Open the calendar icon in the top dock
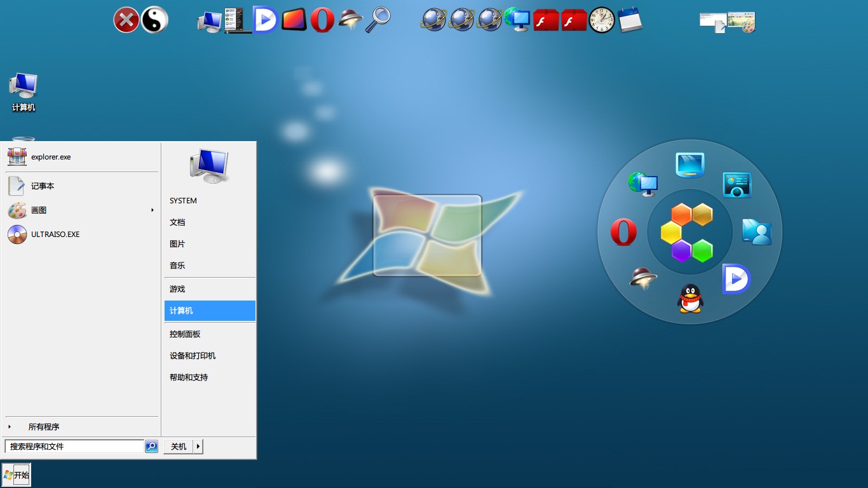 (x=630, y=20)
